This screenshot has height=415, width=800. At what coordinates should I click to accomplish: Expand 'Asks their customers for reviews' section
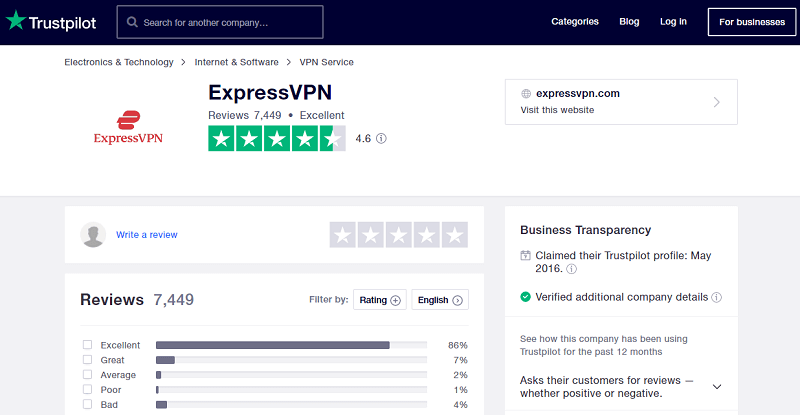717,387
